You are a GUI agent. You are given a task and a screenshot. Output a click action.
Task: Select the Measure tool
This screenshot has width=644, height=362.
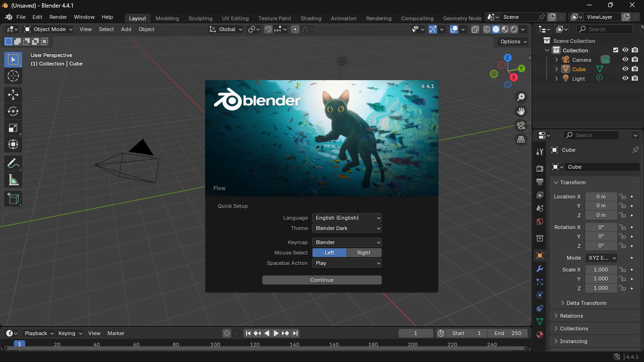coord(13,180)
